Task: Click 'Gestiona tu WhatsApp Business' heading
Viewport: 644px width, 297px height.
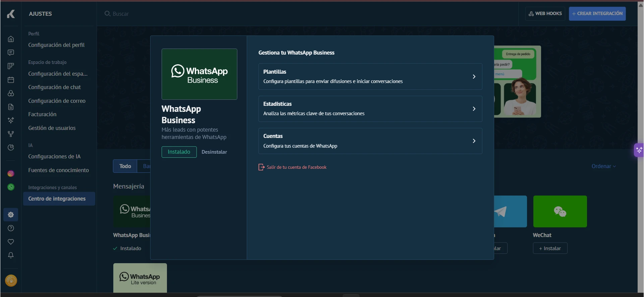Action: [x=296, y=53]
